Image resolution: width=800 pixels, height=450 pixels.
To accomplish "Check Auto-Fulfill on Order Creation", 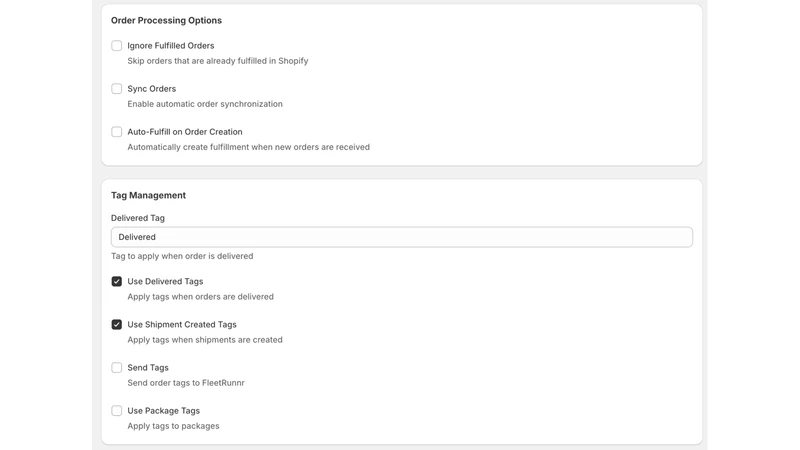I will pos(117,132).
